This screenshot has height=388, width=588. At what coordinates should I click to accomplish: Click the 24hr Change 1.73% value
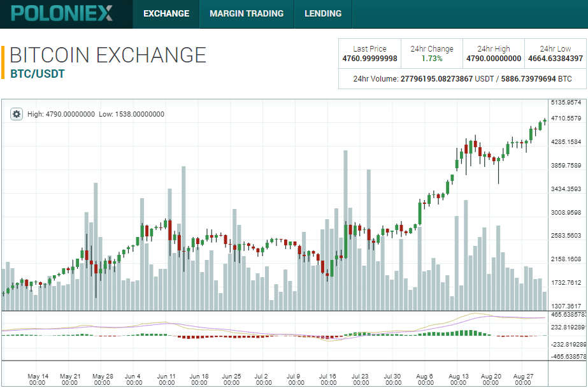pos(432,59)
